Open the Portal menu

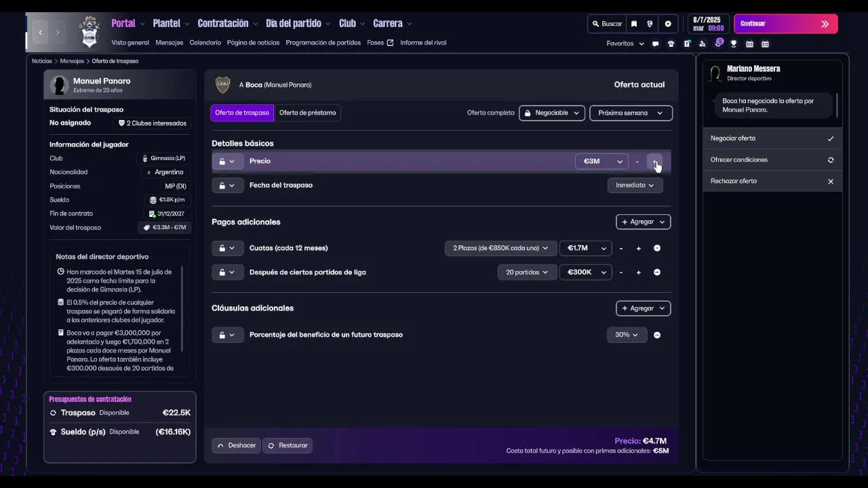click(x=128, y=23)
